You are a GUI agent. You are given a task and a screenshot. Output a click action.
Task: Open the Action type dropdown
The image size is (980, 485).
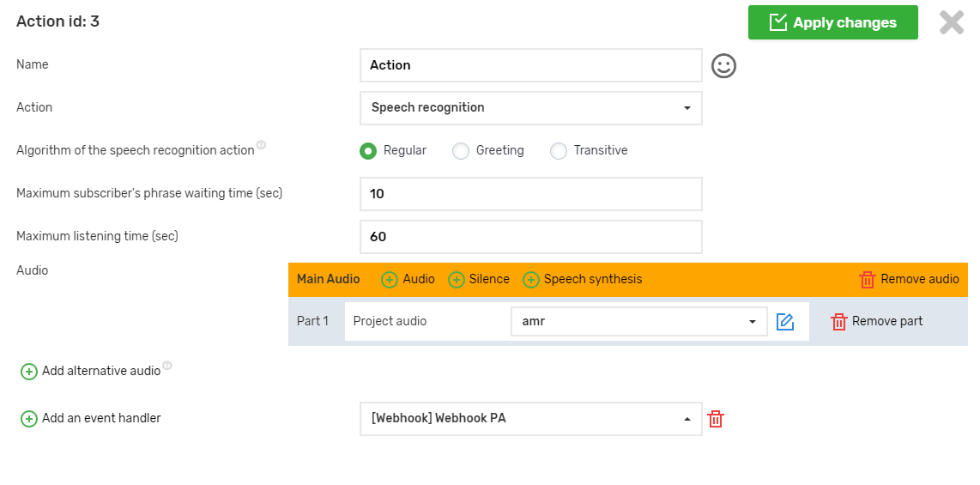pos(530,108)
